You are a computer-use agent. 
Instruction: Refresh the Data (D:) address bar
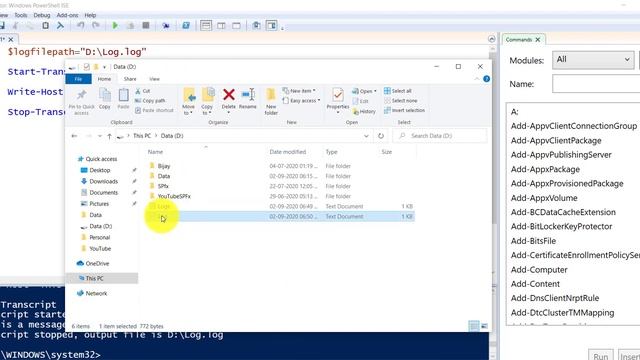[381, 136]
